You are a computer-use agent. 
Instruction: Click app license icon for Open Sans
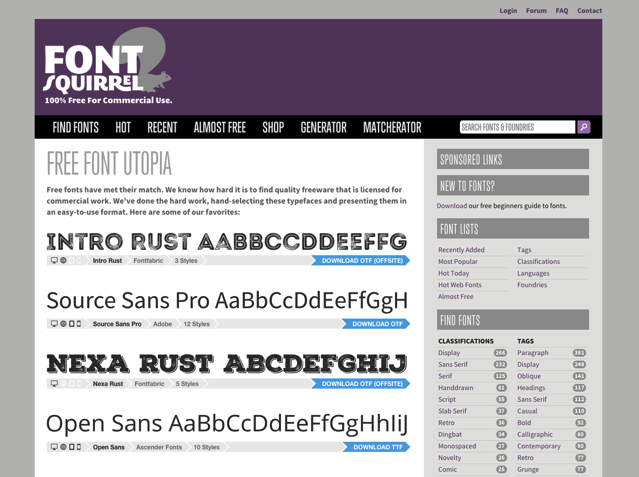[x=79, y=447]
